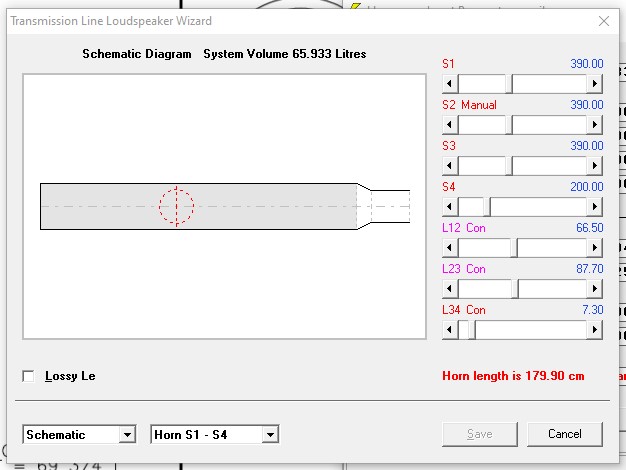Click the S2 Manual label

(470, 105)
